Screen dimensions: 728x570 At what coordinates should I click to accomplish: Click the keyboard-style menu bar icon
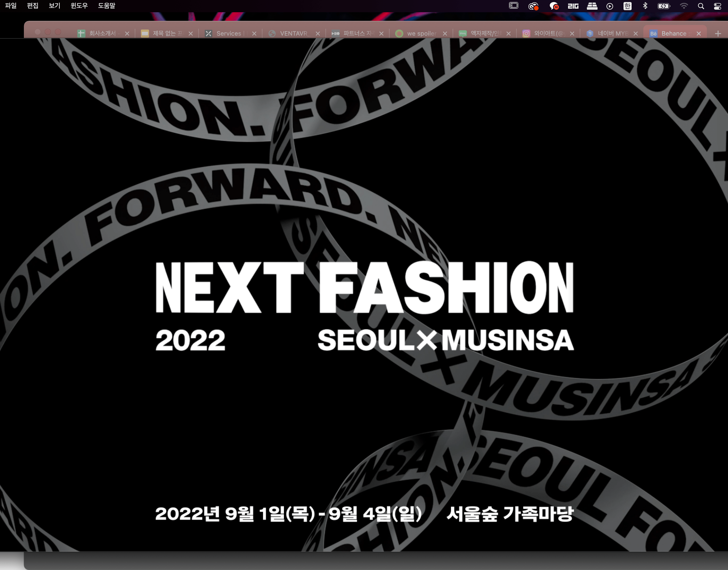(x=592, y=6)
